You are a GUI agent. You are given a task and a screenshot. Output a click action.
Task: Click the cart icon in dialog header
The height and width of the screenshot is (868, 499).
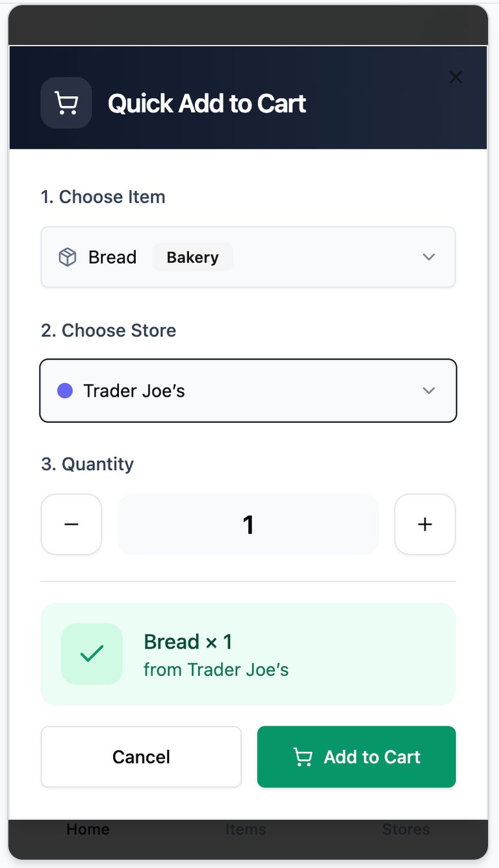tap(66, 103)
